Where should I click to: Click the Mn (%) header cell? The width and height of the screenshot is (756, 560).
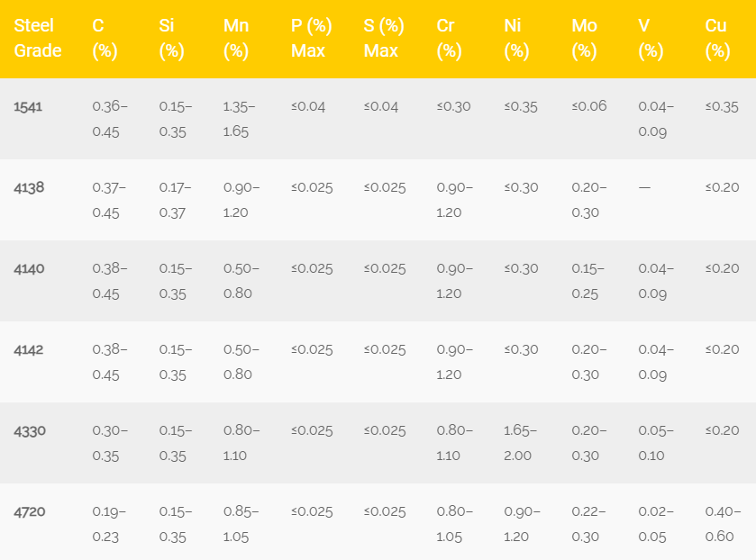(x=236, y=38)
